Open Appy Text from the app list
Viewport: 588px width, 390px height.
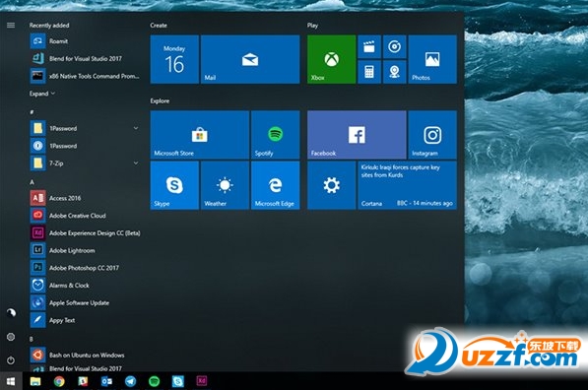pos(86,320)
